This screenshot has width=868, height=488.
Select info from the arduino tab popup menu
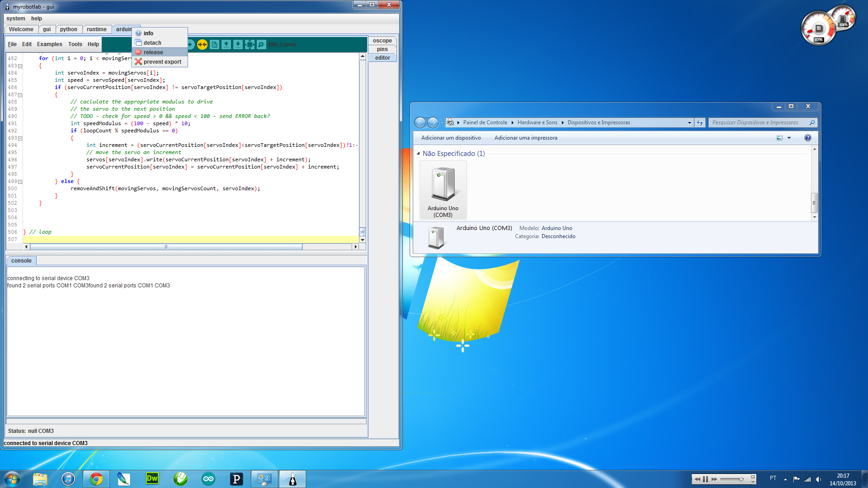[x=160, y=33]
